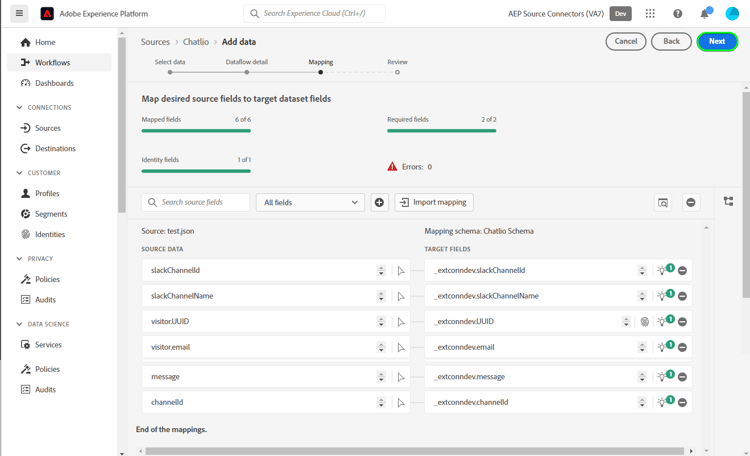Collapse the DATA SCIENCE sidebar section

(x=19, y=324)
